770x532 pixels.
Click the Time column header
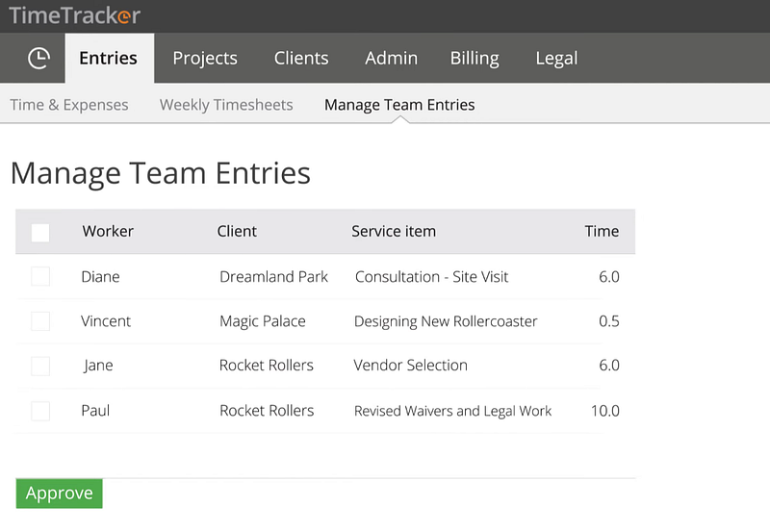602,231
